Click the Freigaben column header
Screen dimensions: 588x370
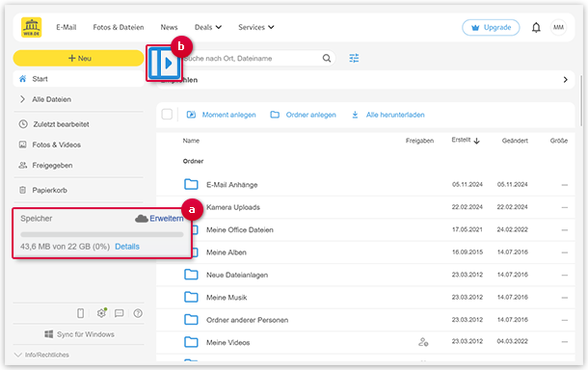click(x=419, y=141)
